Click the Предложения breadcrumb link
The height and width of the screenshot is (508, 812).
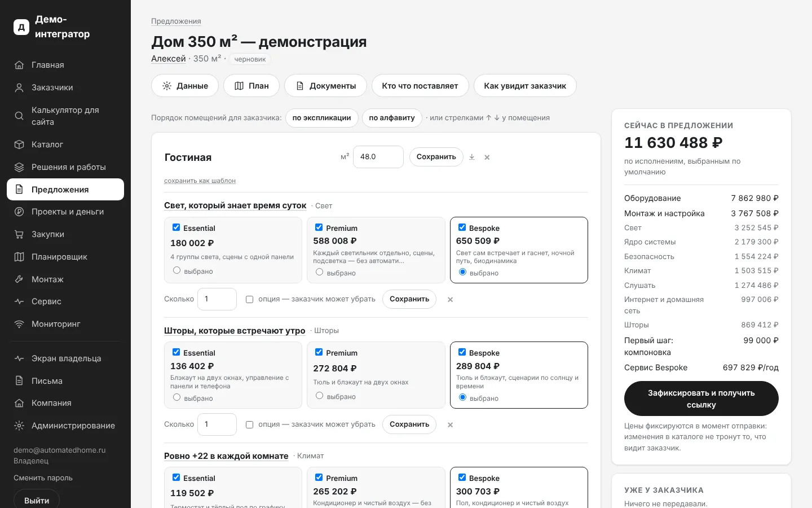pyautogui.click(x=176, y=21)
